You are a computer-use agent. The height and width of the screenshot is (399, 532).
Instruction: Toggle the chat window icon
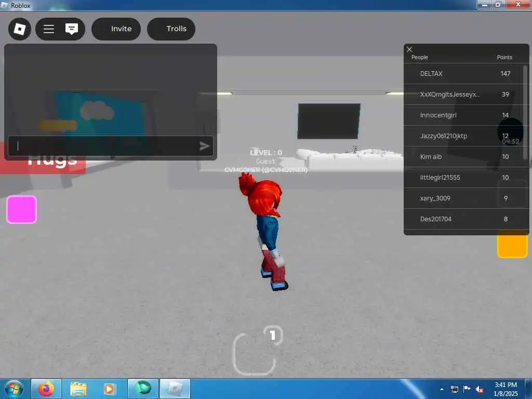point(72,29)
